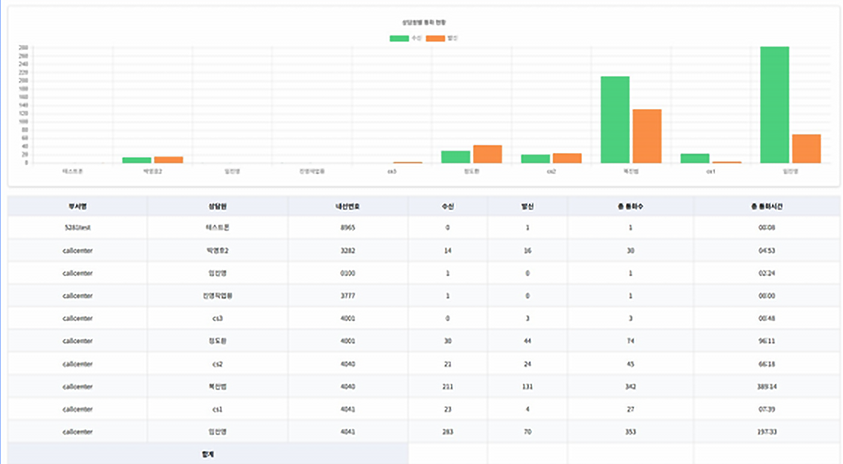Viewport: 843px width, 464px height.
Task: Toggle the orange 발신 legend series
Action: coord(442,38)
